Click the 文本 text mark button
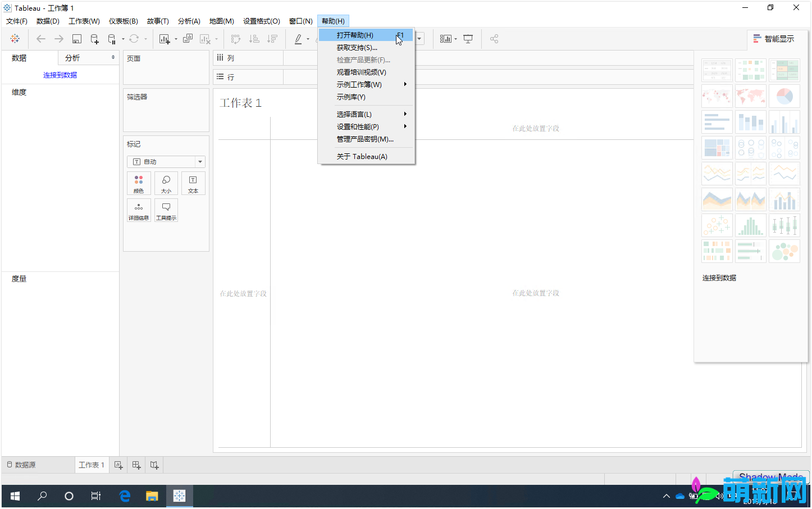 [x=193, y=183]
